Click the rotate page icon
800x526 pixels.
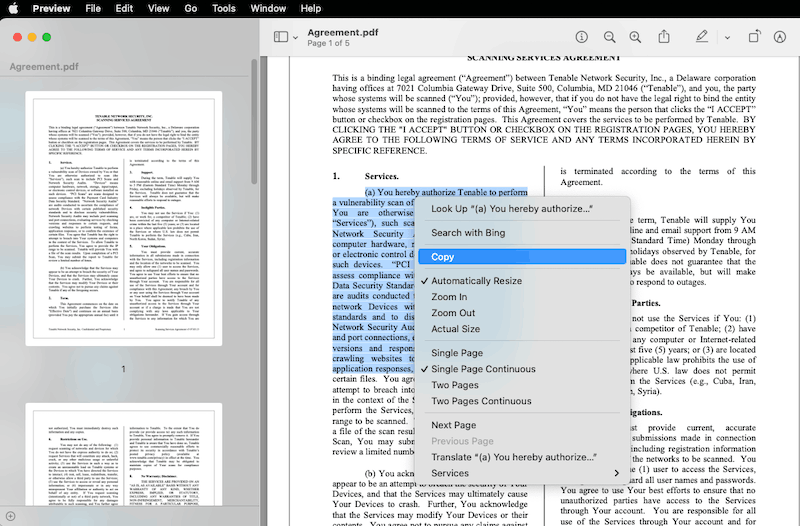tap(753, 37)
